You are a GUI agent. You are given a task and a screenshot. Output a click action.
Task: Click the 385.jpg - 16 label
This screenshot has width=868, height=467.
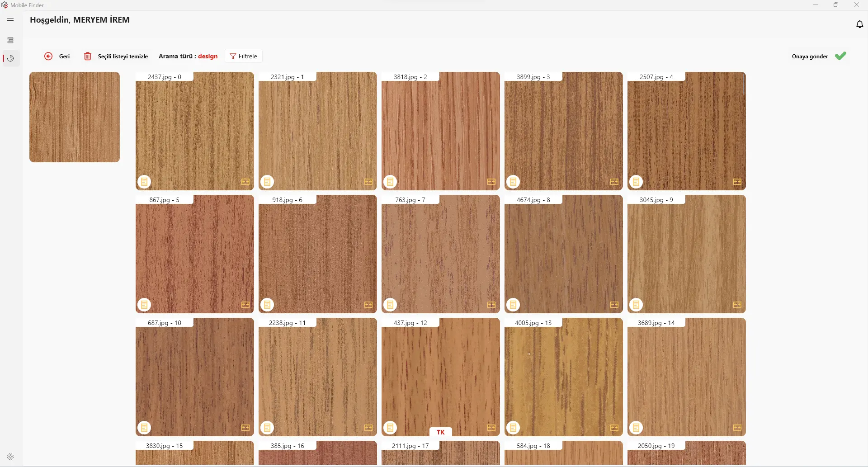coord(288,446)
